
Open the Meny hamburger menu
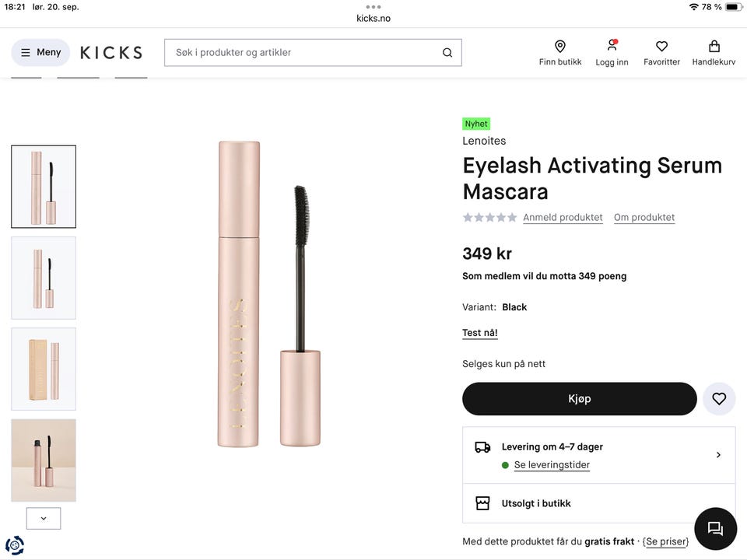coord(40,53)
